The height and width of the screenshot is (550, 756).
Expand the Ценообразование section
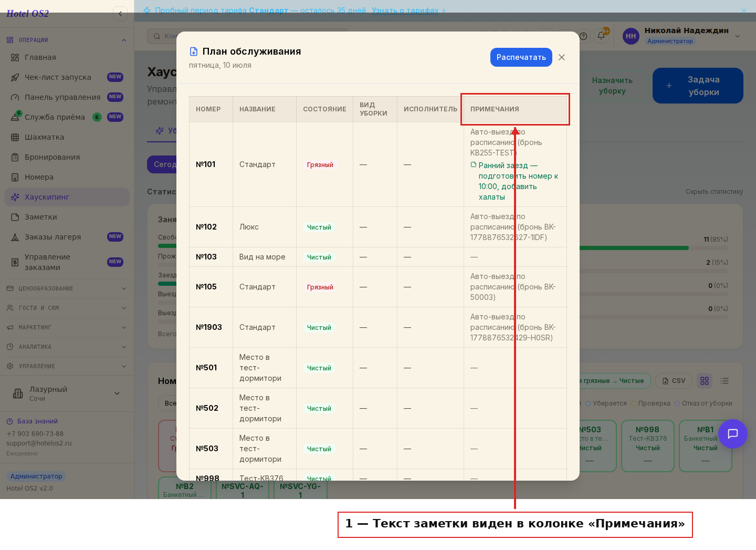click(x=67, y=288)
